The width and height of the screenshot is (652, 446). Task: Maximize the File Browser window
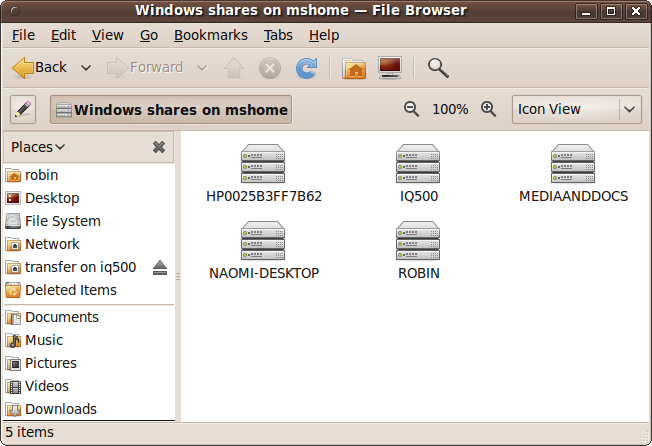[x=611, y=11]
